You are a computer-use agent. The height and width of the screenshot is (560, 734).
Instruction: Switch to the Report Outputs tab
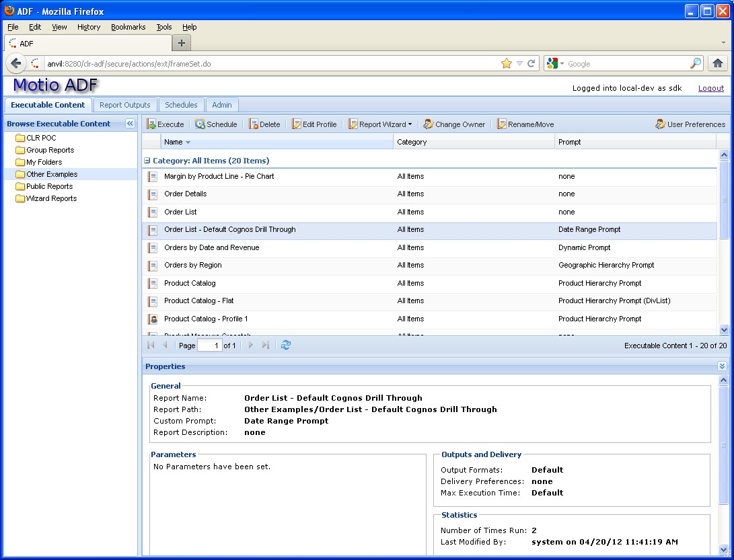[124, 105]
